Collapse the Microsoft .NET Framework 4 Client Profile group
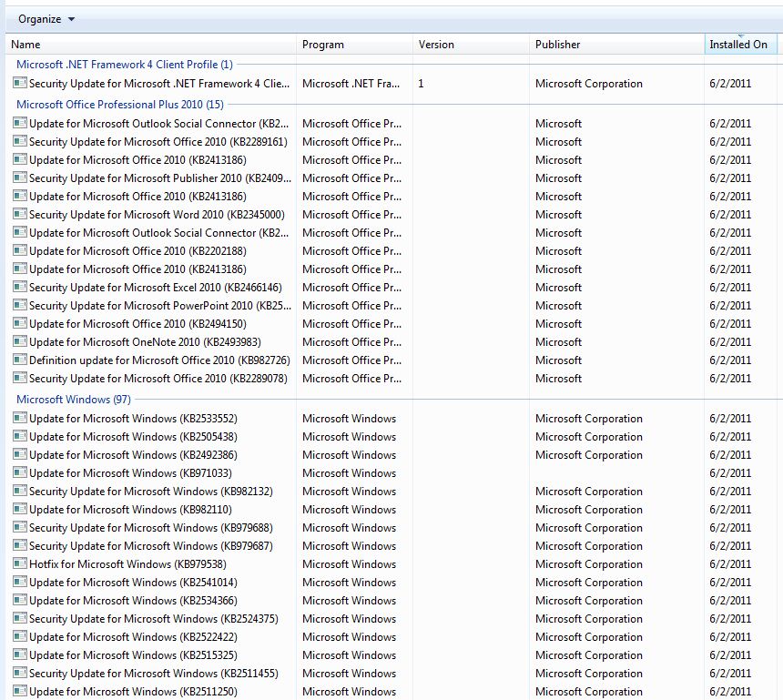The image size is (783, 700). tap(124, 65)
